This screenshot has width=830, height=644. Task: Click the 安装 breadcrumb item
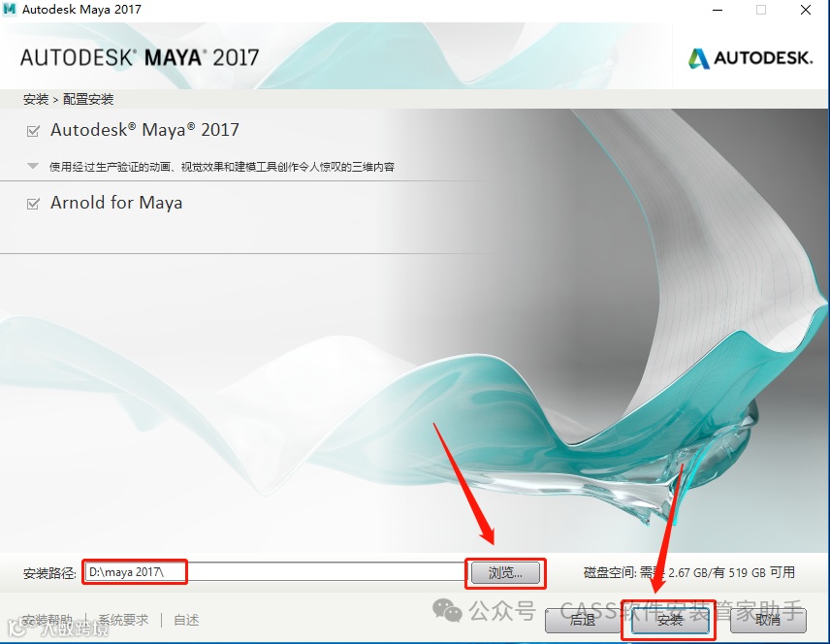(x=36, y=99)
